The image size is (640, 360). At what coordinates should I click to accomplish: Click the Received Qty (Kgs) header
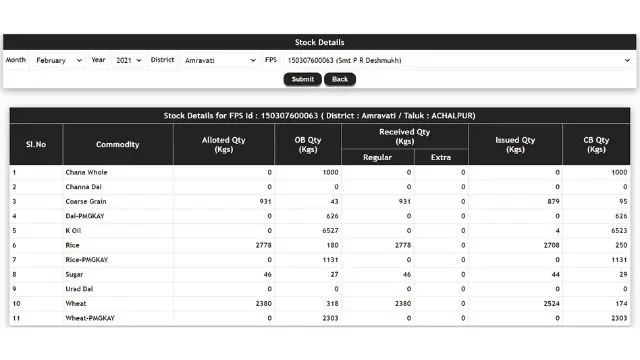[404, 136]
